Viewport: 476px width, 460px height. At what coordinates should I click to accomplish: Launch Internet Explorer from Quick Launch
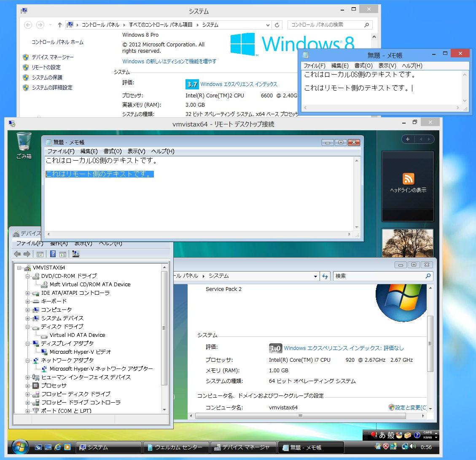[x=58, y=447]
